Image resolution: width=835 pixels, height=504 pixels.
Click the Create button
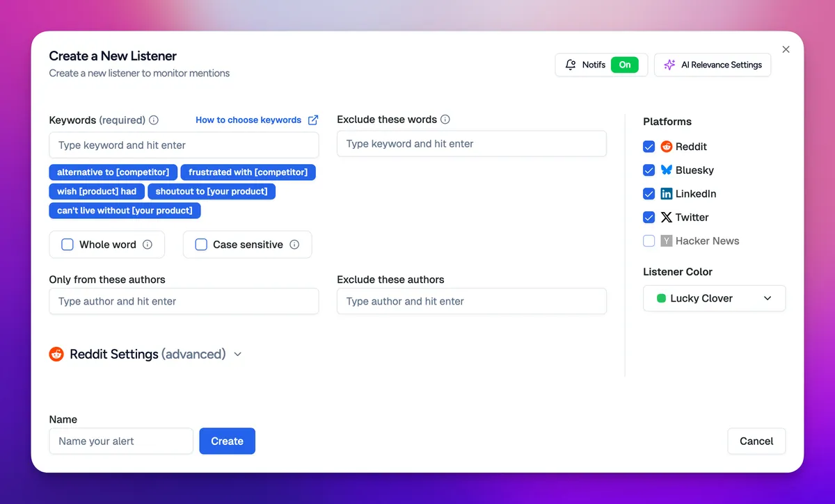coord(227,441)
